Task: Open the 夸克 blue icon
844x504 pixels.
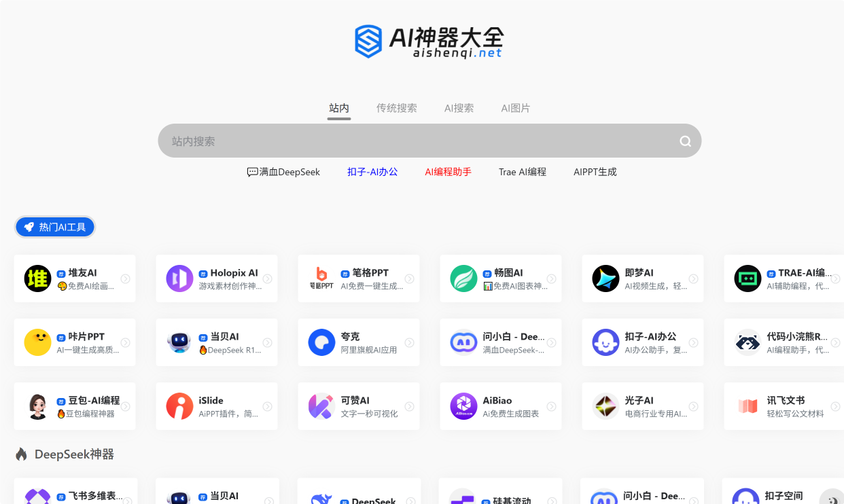Action: [x=322, y=342]
